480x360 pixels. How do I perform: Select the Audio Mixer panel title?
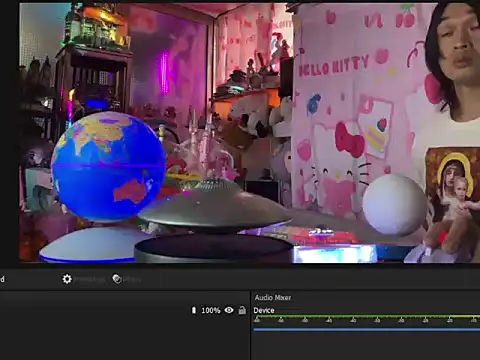(x=273, y=297)
